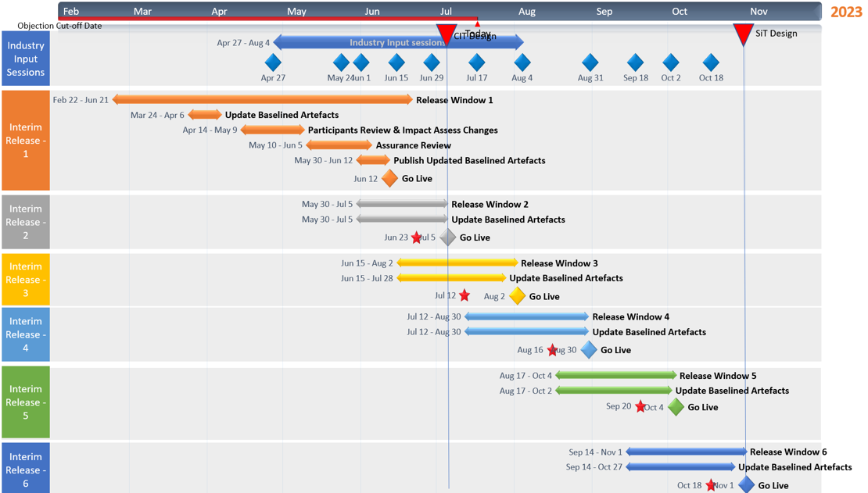Select the Release Window 1 orange bar
Image resolution: width=868 pixels, height=493 pixels.
pos(262,100)
